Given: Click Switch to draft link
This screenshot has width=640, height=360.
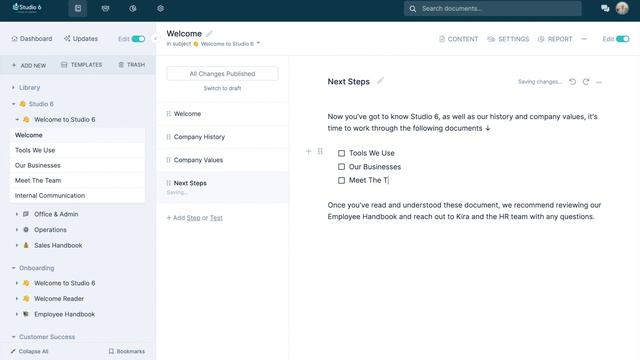Looking at the screenshot, I should pos(222,88).
